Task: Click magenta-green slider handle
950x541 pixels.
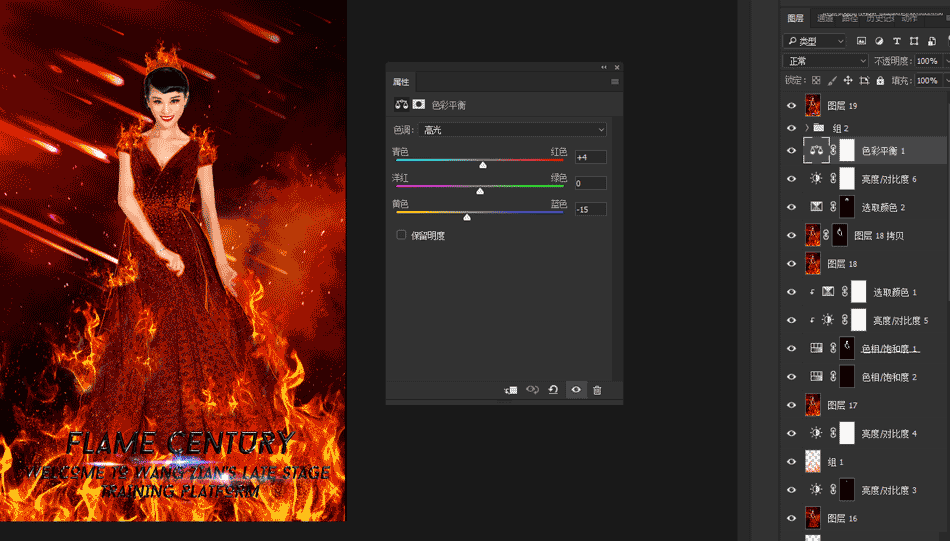Action: click(480, 191)
